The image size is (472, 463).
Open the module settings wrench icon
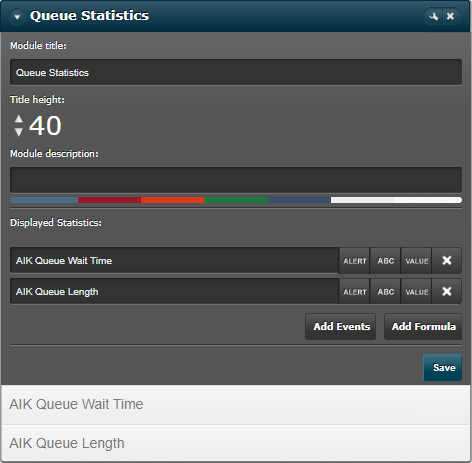[x=433, y=16]
